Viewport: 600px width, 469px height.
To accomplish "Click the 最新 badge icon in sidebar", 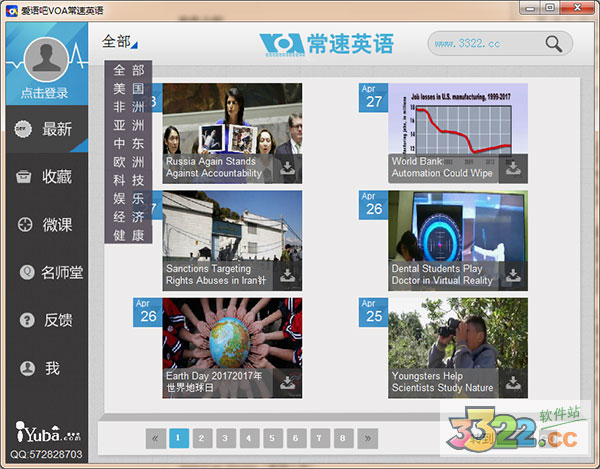I will tap(23, 129).
